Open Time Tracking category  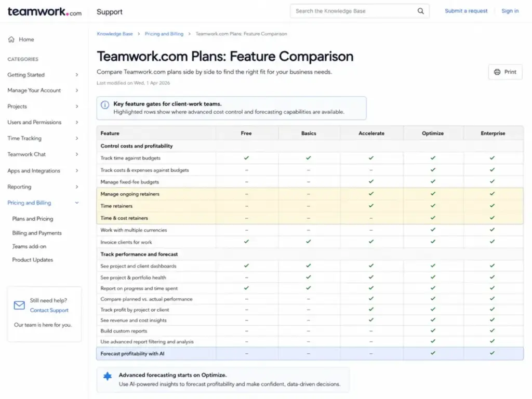tap(24, 138)
